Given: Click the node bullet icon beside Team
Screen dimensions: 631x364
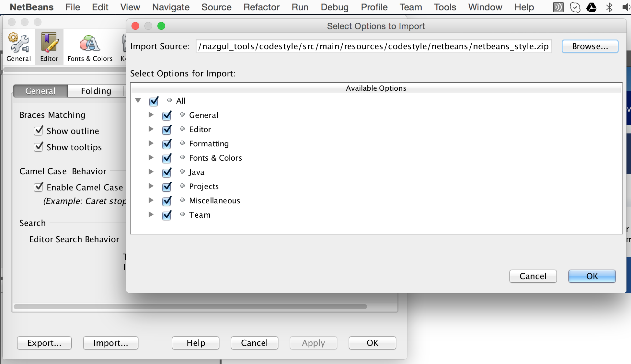Looking at the screenshot, I should pos(182,214).
